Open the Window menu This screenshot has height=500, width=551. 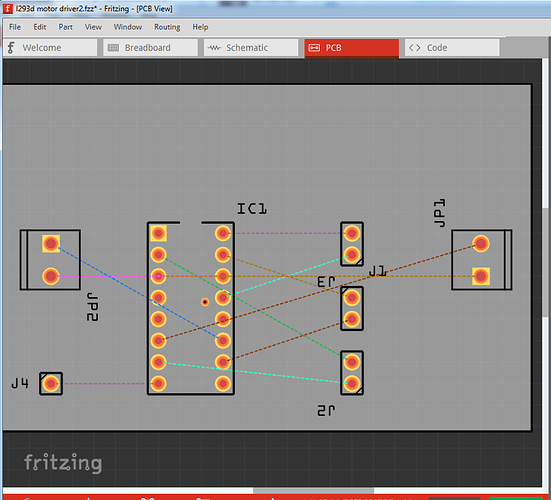pos(128,27)
